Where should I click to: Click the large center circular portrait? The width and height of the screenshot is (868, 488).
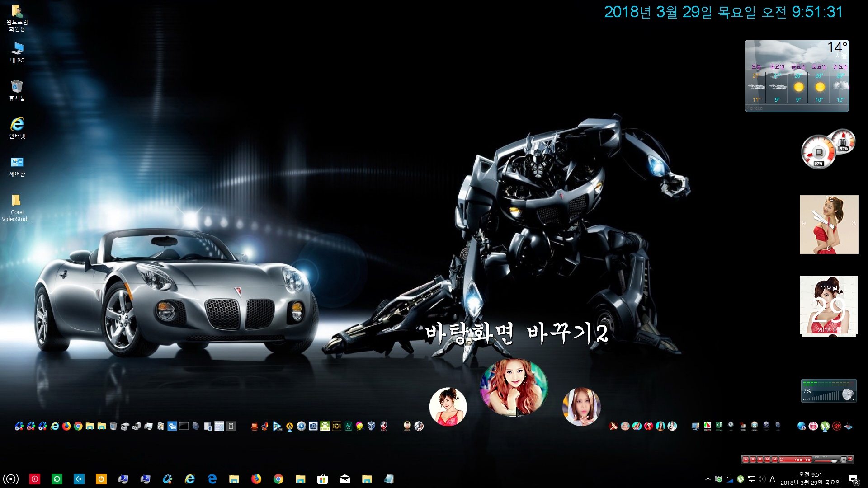[x=514, y=387]
